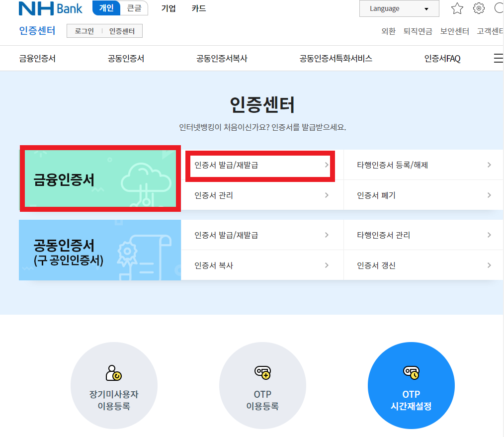Click the 로그인 button
504x437 pixels.
(x=84, y=31)
